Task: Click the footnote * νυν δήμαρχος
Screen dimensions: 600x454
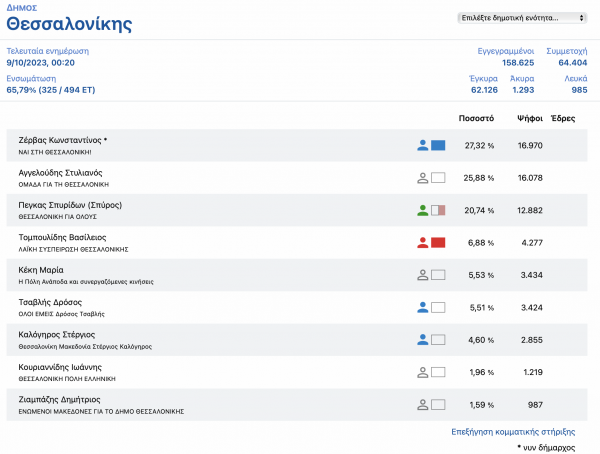Action: click(x=546, y=447)
